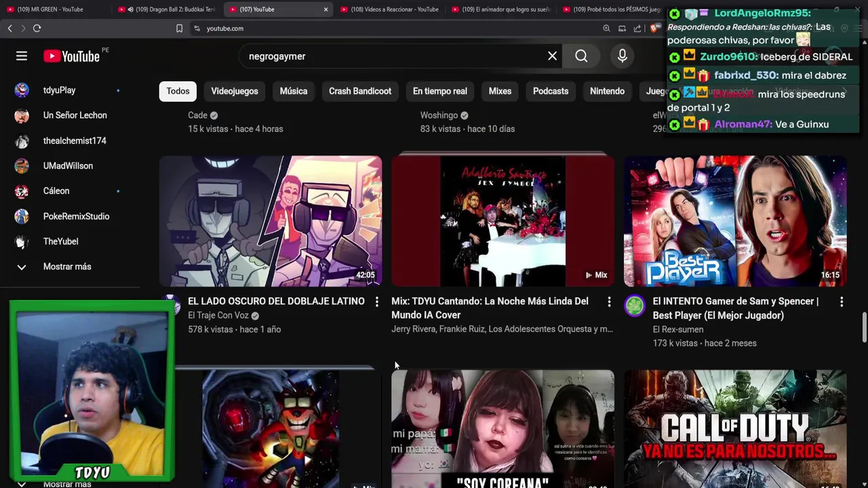868x488 pixels.
Task: Open EL LADO OSCURO DEL DOBLAJE LATINO title
Action: [276, 301]
